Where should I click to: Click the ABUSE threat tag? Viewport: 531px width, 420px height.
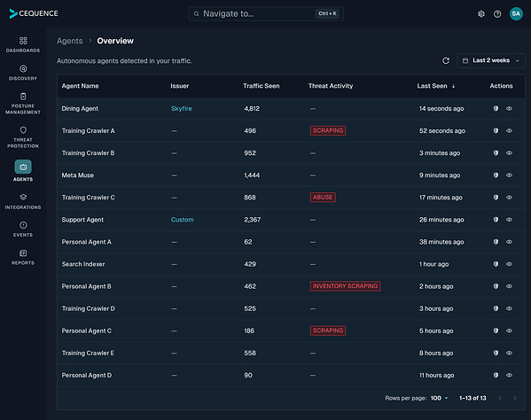pyautogui.click(x=323, y=198)
